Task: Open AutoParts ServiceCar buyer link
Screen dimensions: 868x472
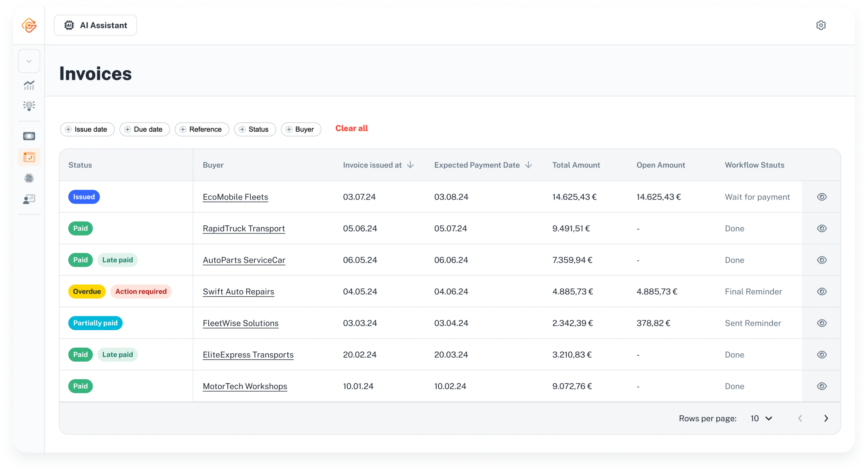Action: pyautogui.click(x=244, y=260)
